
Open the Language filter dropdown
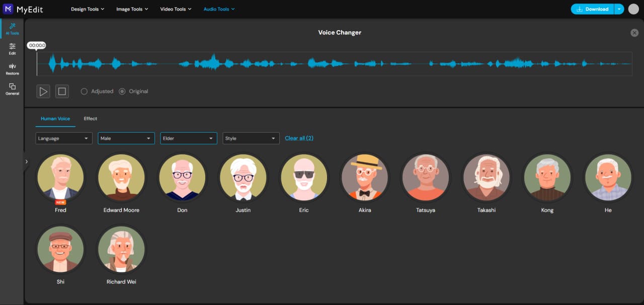click(63, 138)
